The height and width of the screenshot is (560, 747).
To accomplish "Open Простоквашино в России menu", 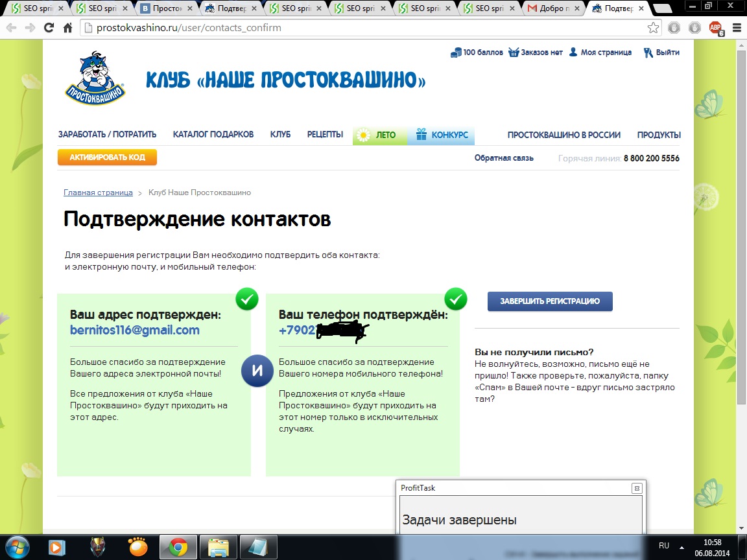I will pos(564,135).
